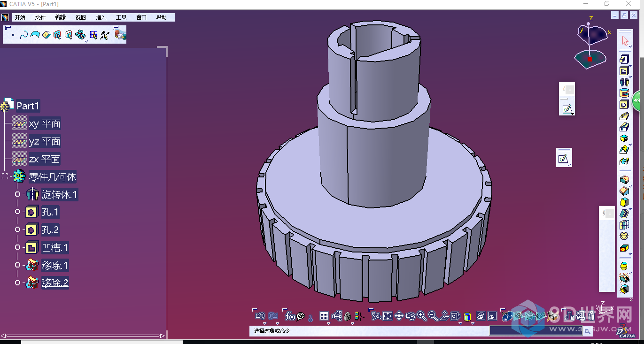
Task: Open the design table grid icon
Action: click(x=324, y=316)
